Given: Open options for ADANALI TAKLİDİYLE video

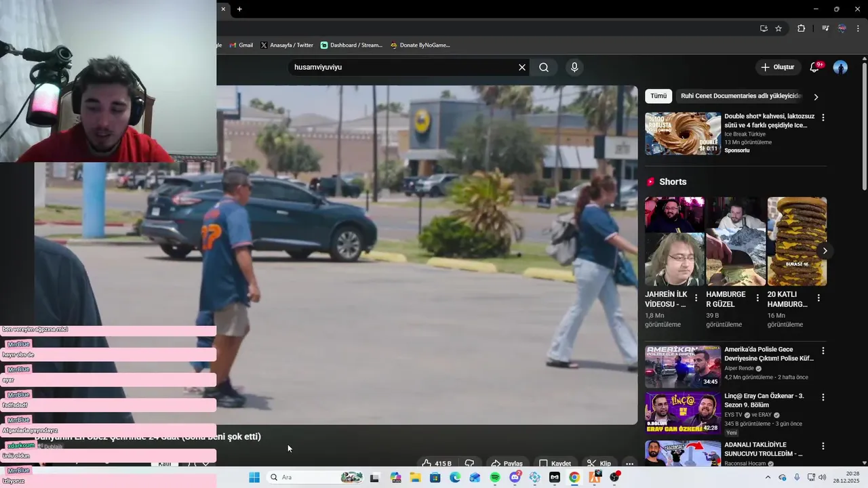Looking at the screenshot, I should point(823,446).
